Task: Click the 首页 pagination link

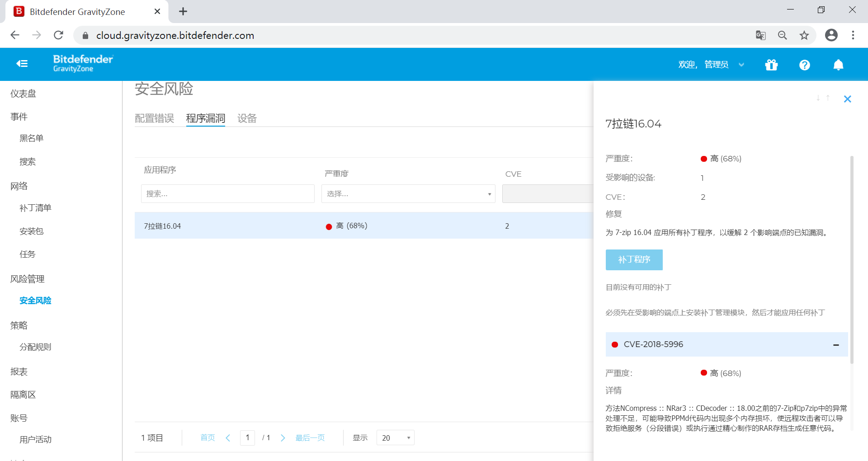Action: tap(208, 438)
